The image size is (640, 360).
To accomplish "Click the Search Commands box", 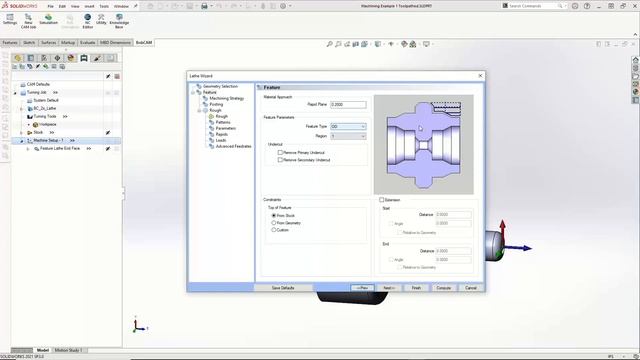I will (x=534, y=6).
